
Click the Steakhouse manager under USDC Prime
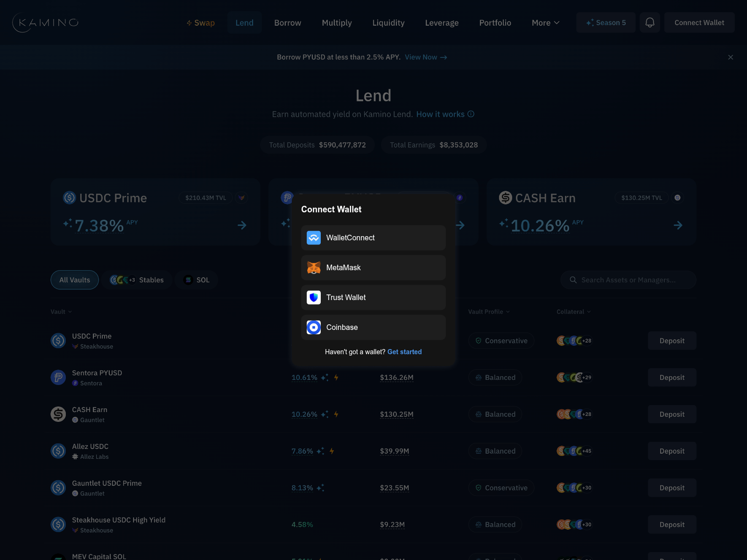92,347
